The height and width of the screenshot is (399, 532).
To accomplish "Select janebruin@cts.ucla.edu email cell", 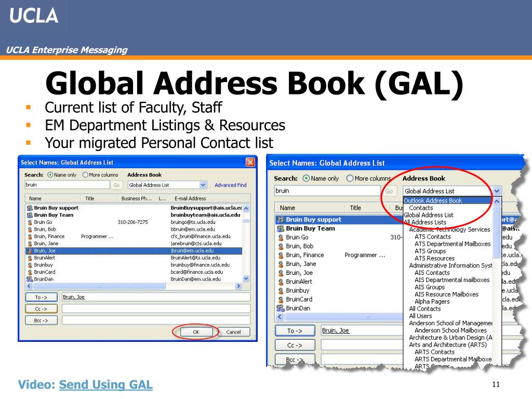I will pos(196,244).
